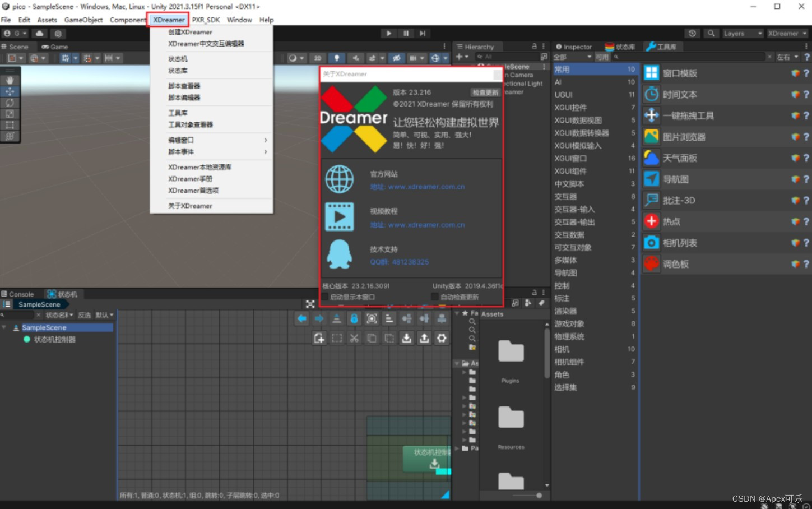Screen dimensions: 812x509
Task: Toggle 2D mode in Scene view
Action: coord(317,58)
